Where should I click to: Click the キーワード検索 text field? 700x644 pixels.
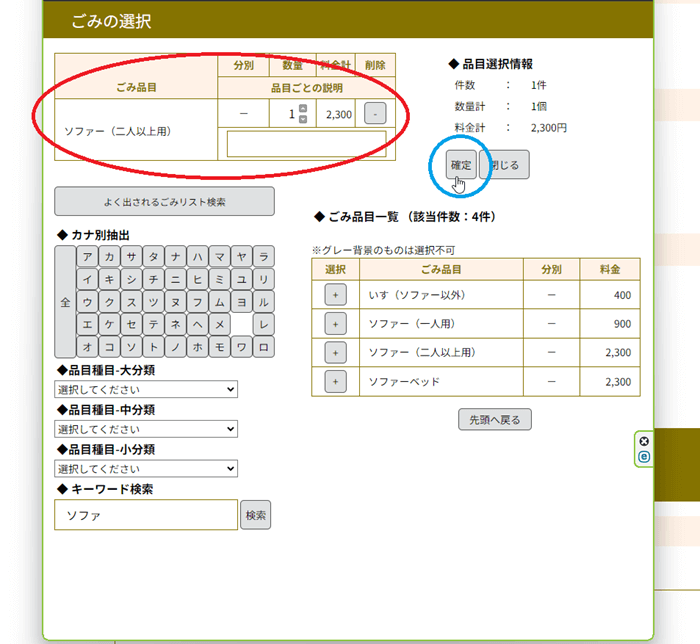click(x=146, y=515)
